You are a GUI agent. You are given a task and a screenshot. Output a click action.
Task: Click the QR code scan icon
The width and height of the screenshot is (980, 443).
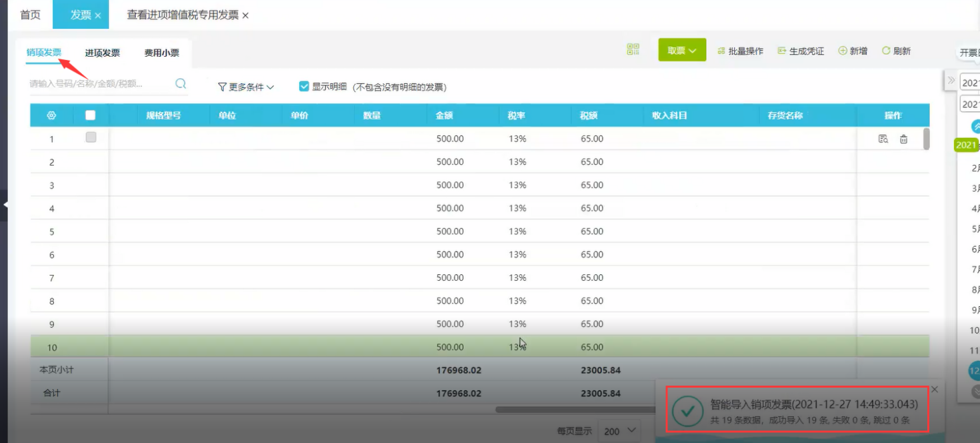(x=633, y=50)
